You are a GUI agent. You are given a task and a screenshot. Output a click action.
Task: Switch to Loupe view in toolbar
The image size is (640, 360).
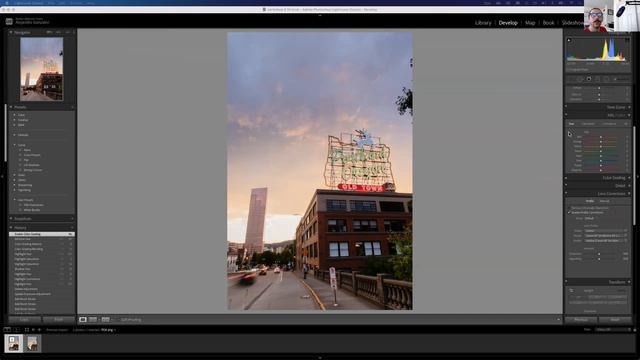point(83,320)
